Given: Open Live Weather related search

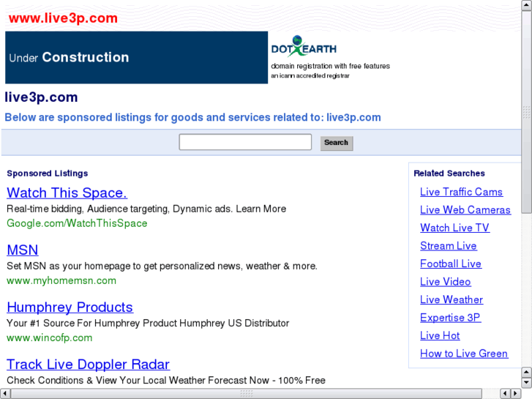Looking at the screenshot, I should 452,299.
